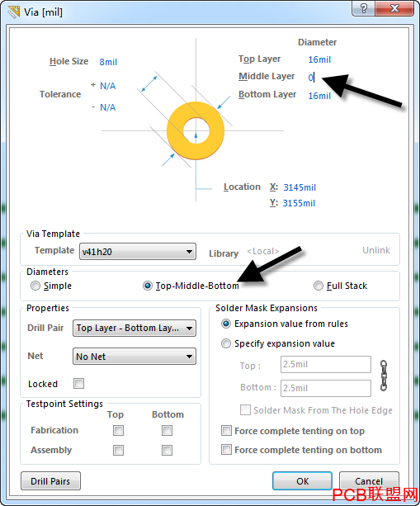
Task: Open the Template v41h20 dropdown
Action: (x=138, y=252)
